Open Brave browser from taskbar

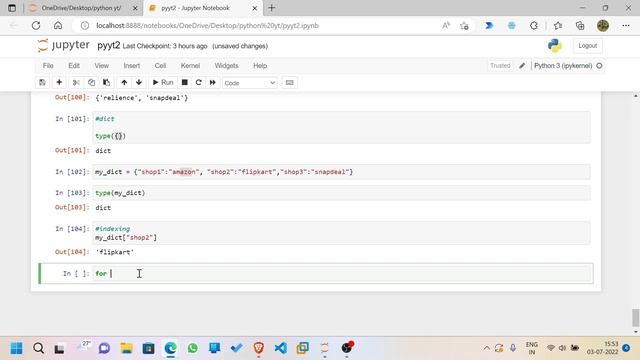pyautogui.click(x=258, y=348)
